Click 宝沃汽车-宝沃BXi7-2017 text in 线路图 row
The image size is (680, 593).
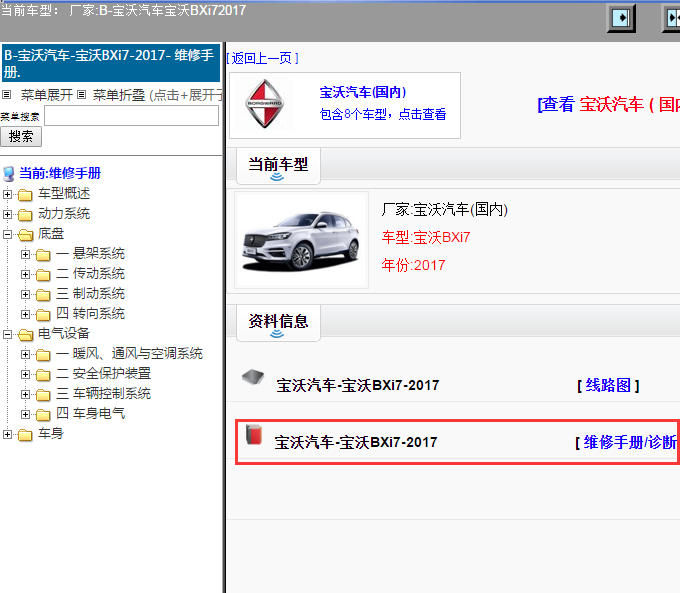coord(358,385)
